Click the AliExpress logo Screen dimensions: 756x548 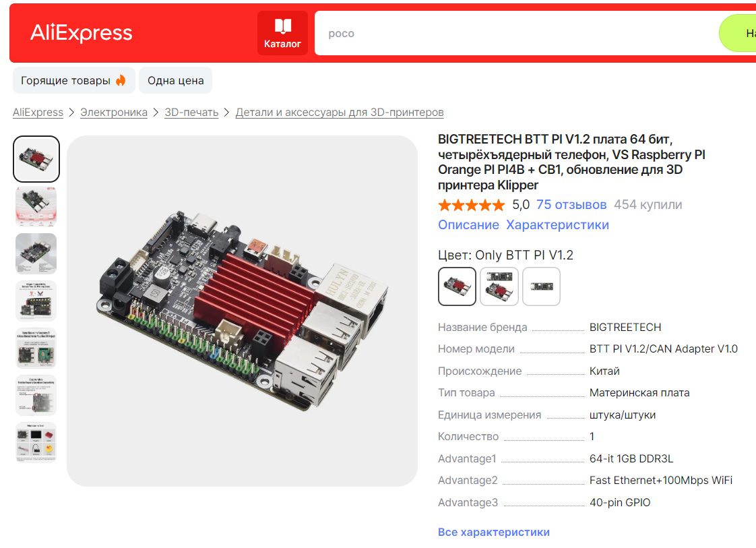coord(81,33)
